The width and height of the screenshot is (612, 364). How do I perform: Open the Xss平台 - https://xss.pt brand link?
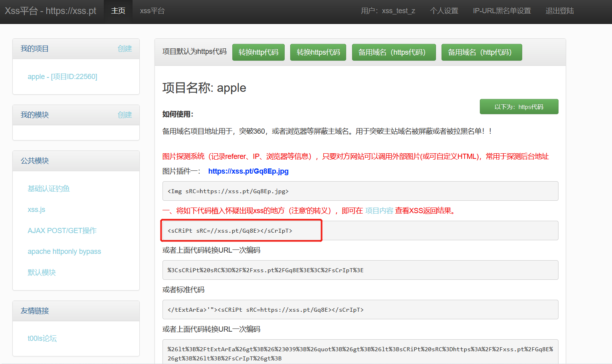coord(50,11)
